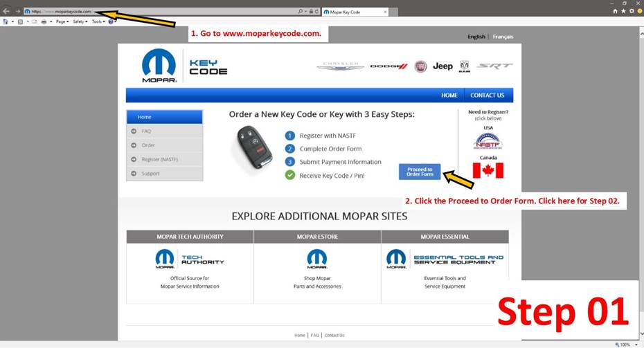Click the green checkmark Receive Key Code icon
Viewport: 644px width, 348px height.
290,175
